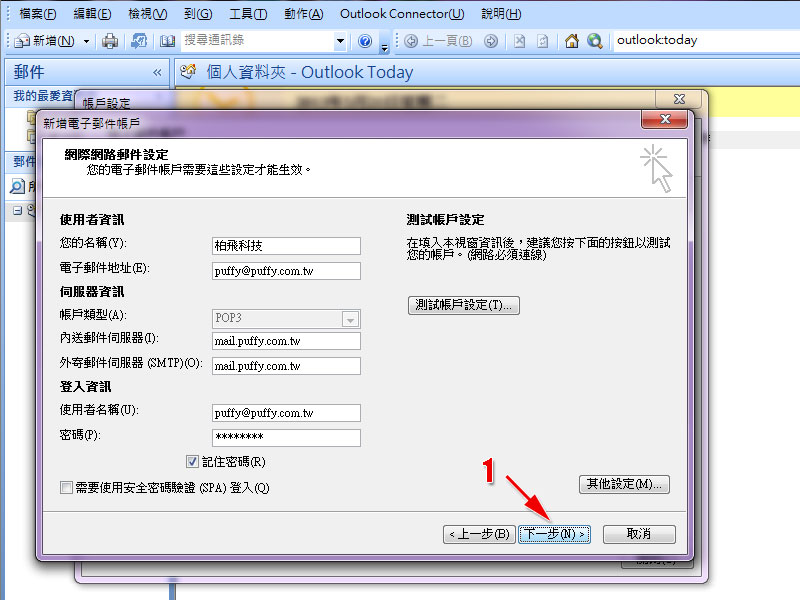
Task: Click the 電子郵件地址 input field
Action: pos(286,271)
